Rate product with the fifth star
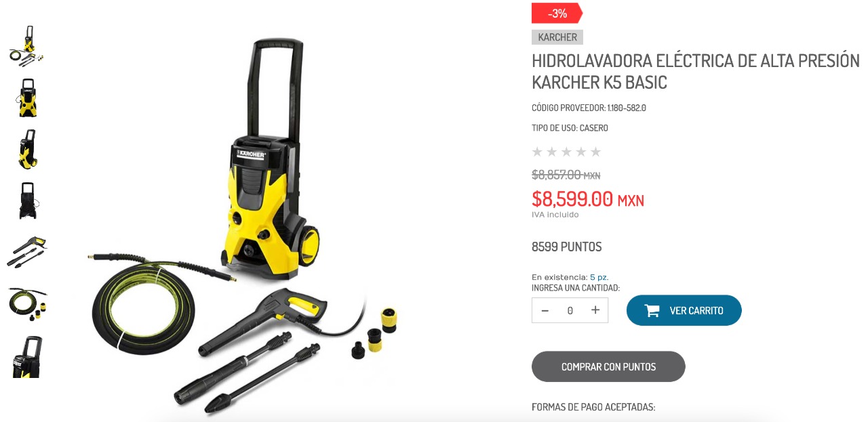The width and height of the screenshot is (868, 422). click(x=596, y=152)
